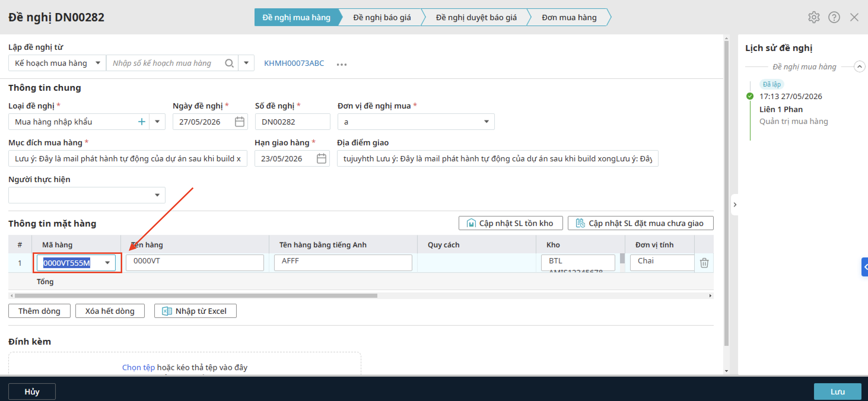Go to Đề nghị duyệt báo giá step

coord(476,17)
